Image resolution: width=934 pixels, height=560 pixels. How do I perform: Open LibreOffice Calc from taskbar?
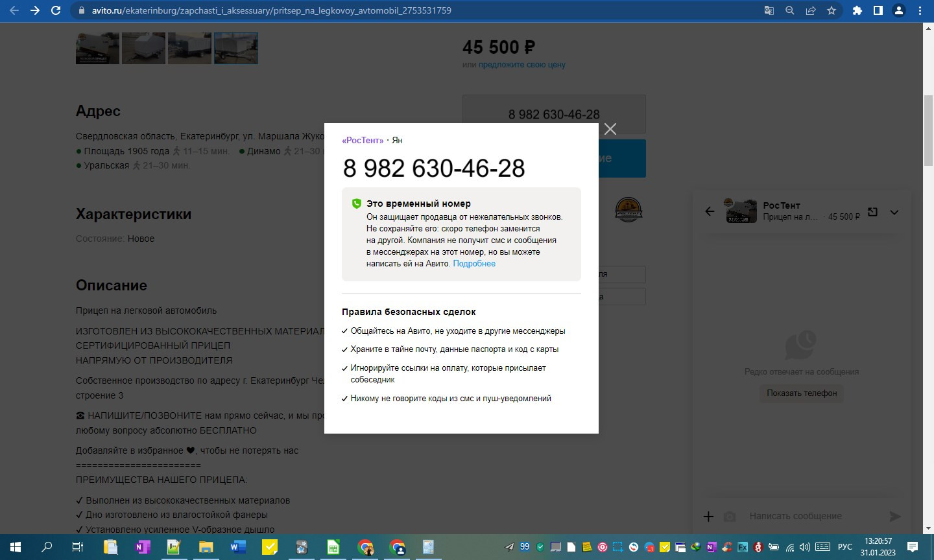point(333,547)
